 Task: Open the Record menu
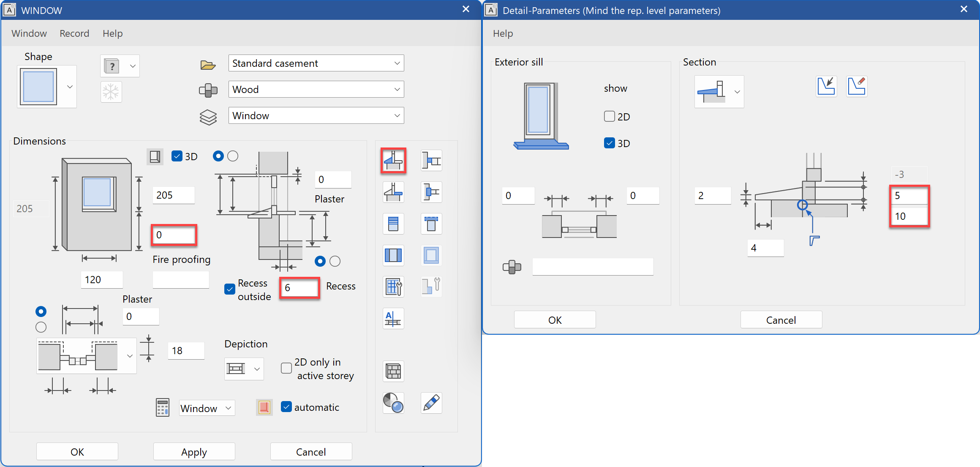point(74,33)
